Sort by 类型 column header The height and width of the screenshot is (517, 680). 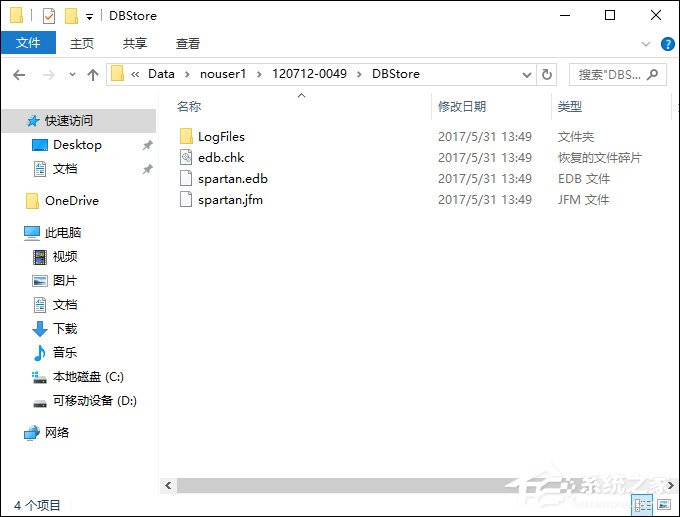[569, 106]
